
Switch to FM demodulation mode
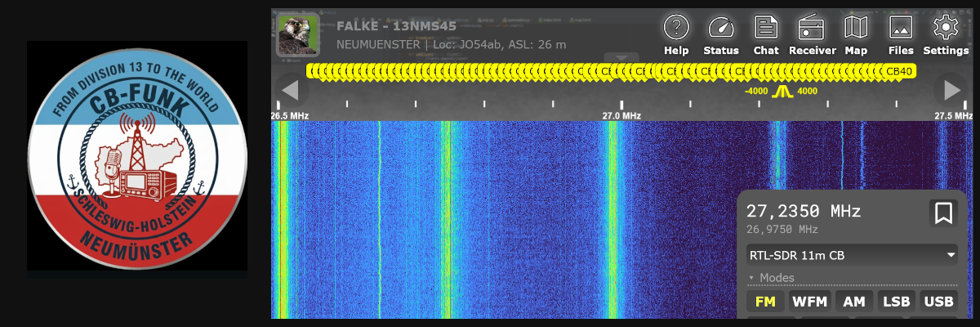[765, 302]
